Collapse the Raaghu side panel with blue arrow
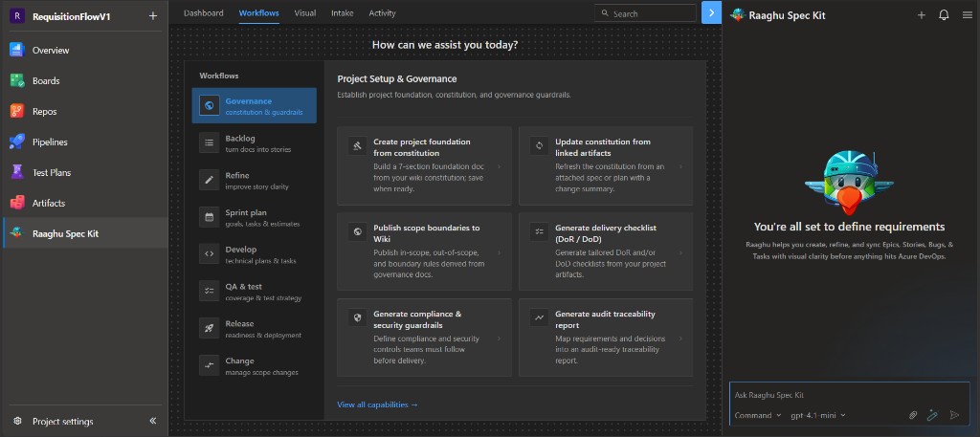Image resolution: width=980 pixels, height=437 pixels. pos(711,12)
